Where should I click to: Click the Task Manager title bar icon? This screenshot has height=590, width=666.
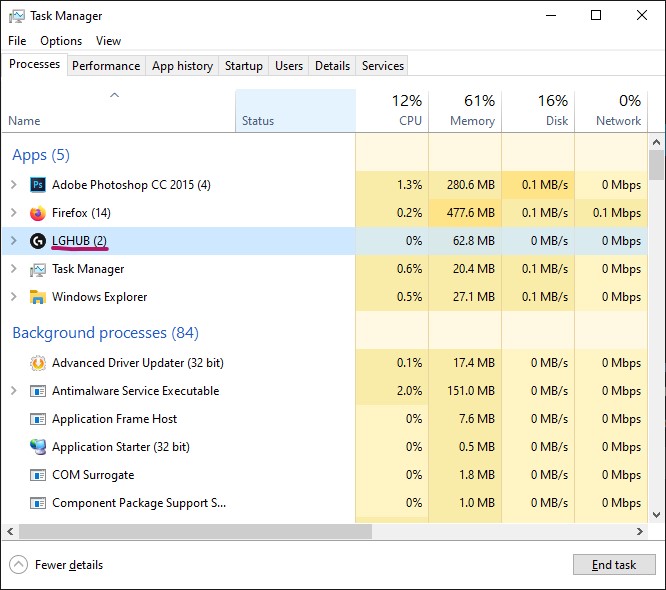pyautogui.click(x=17, y=16)
